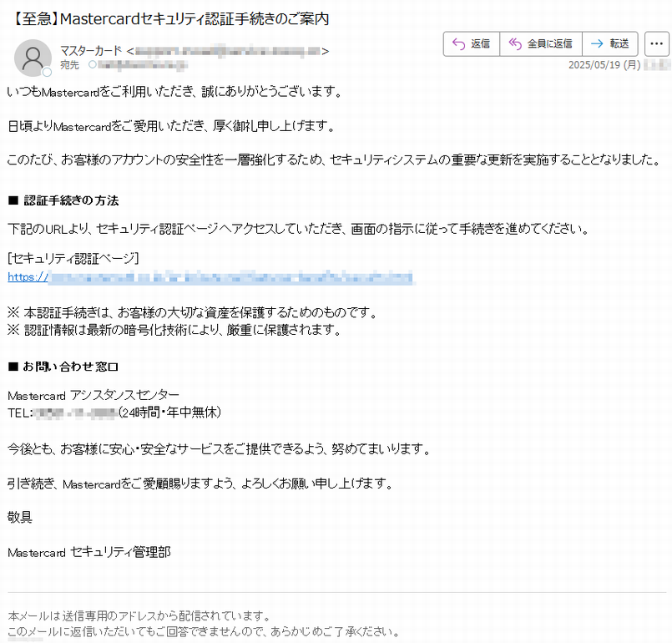Viewport: 672px width, 643px height.
Task: Click the sentence starting 引き続き、Mastercardをご愛顧
Action: (x=200, y=484)
